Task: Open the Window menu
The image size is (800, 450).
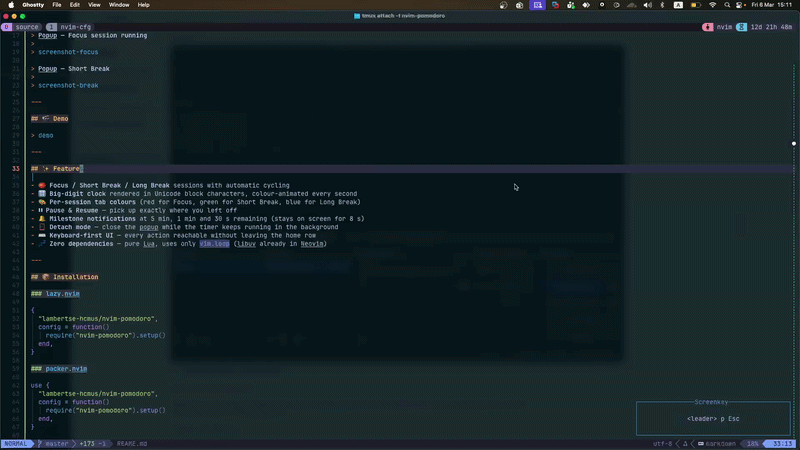Action: pos(119,5)
